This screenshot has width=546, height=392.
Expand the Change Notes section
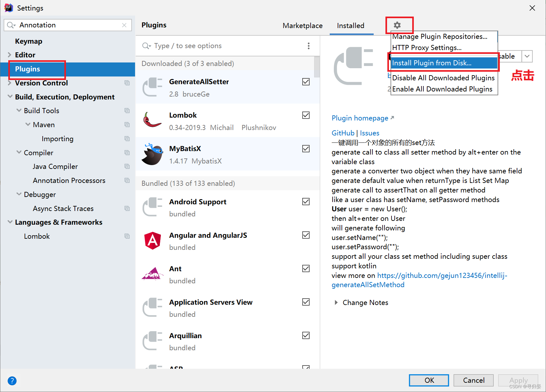[x=336, y=302]
